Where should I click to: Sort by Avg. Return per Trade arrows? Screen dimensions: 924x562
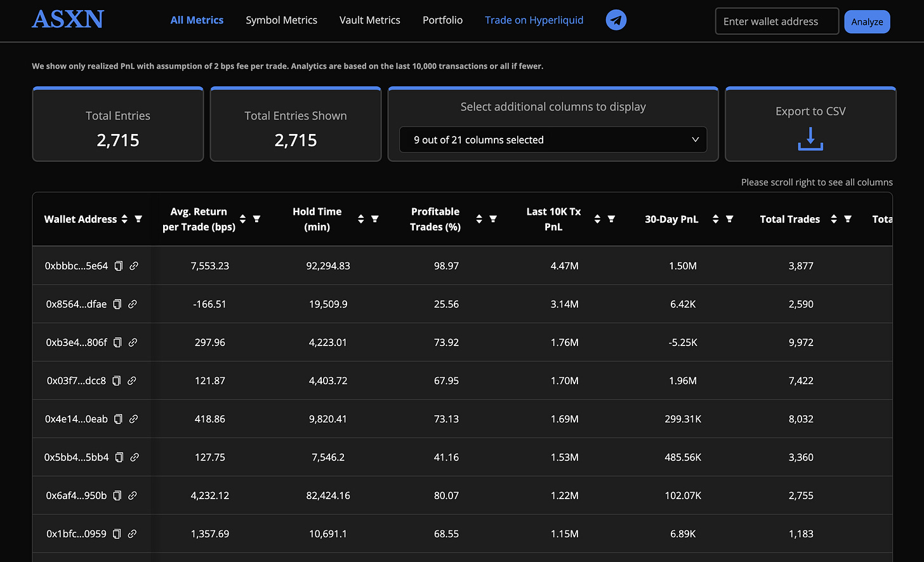point(242,219)
